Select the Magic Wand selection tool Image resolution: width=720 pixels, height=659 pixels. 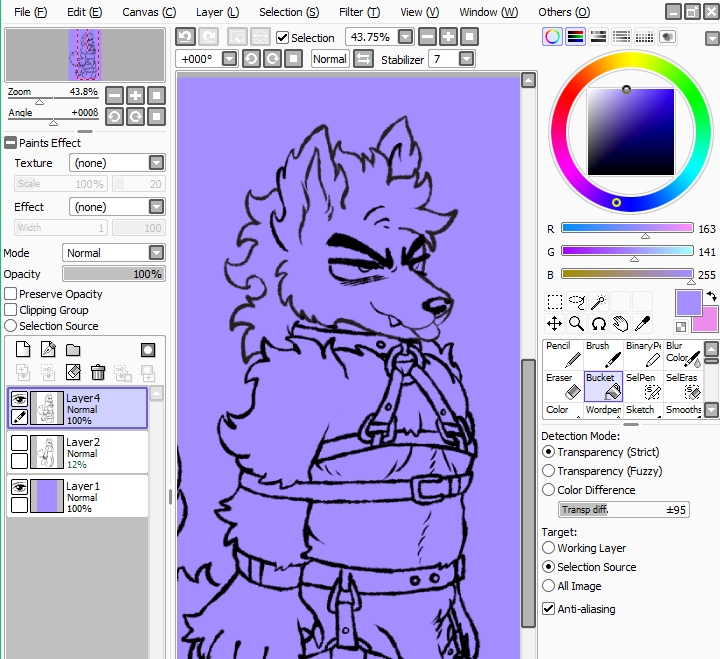[599, 301]
